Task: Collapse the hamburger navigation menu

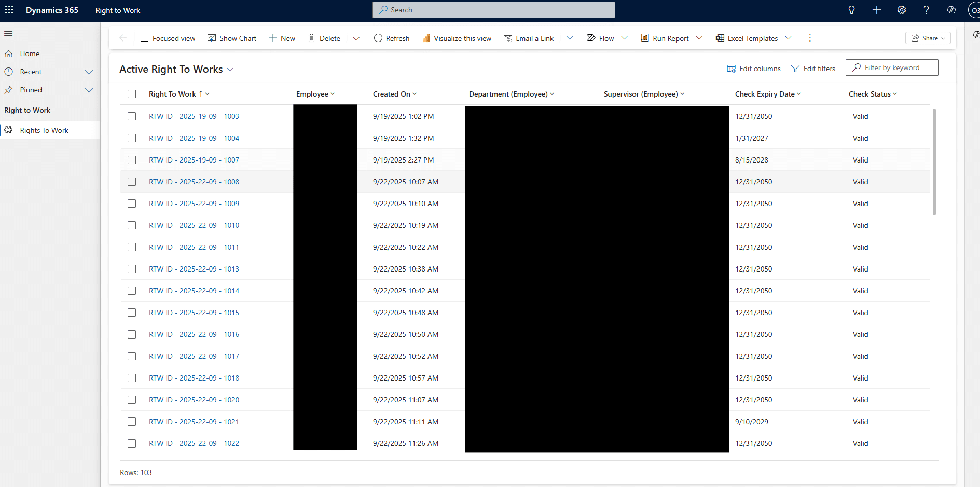Action: click(x=8, y=34)
